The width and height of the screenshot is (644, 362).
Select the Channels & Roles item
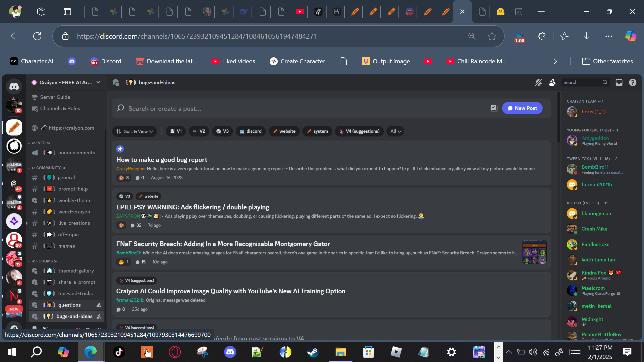60,108
